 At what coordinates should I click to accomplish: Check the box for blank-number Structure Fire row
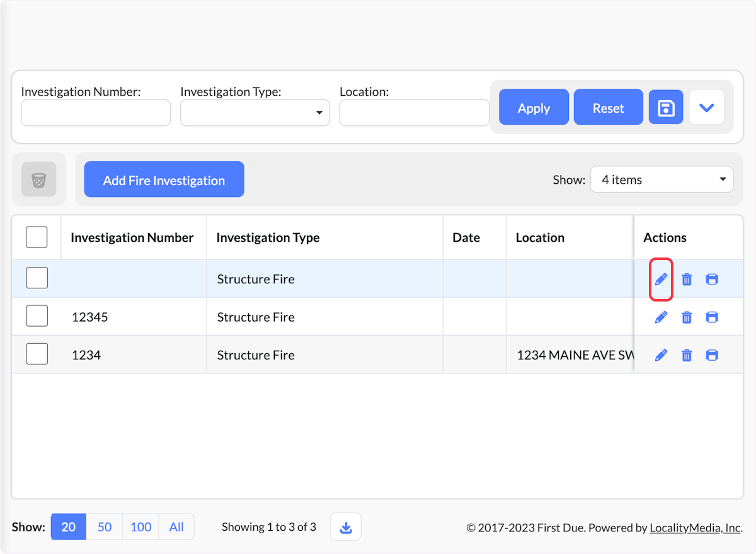pos(37,278)
